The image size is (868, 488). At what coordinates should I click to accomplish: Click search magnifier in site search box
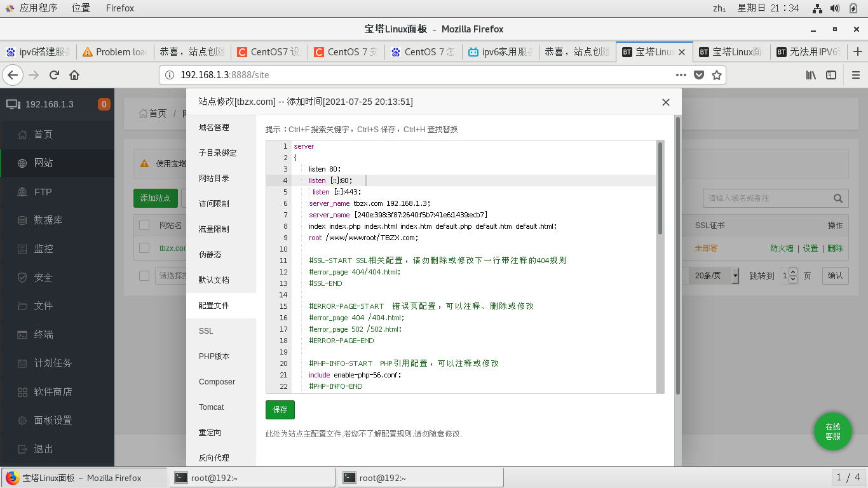839,198
